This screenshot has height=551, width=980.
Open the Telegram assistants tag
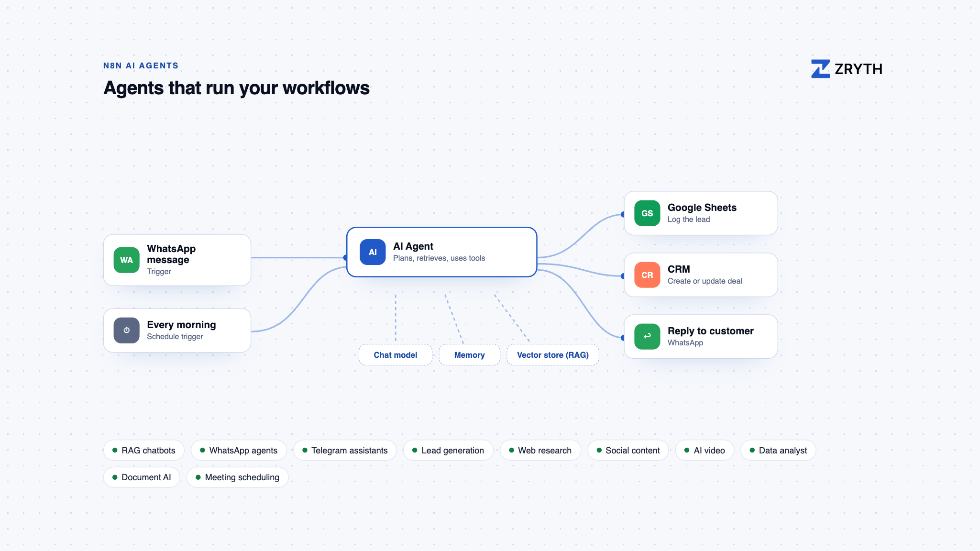tap(345, 450)
